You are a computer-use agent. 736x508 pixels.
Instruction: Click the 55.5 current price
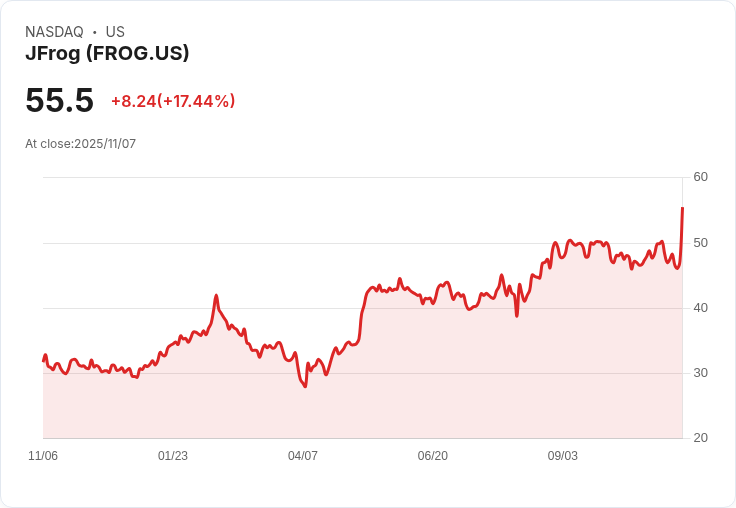pos(59,100)
